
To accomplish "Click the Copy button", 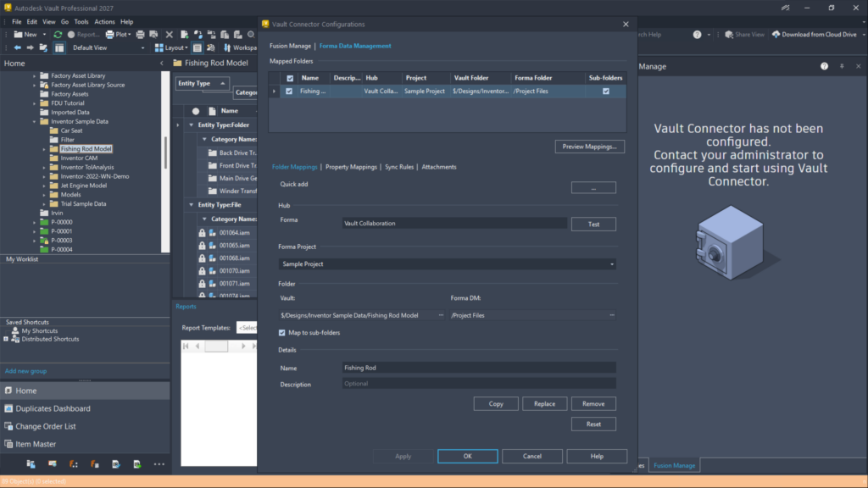I will (496, 404).
